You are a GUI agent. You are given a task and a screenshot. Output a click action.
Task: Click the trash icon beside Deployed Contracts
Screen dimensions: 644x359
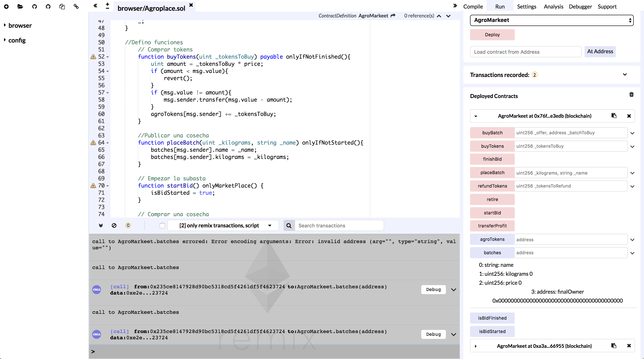tap(631, 95)
